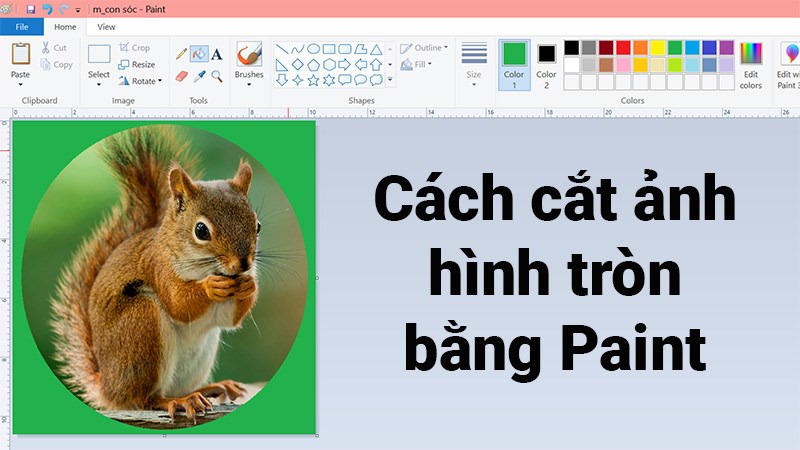Switch to the View tab
Image resolution: width=800 pixels, height=450 pixels.
[x=106, y=27]
